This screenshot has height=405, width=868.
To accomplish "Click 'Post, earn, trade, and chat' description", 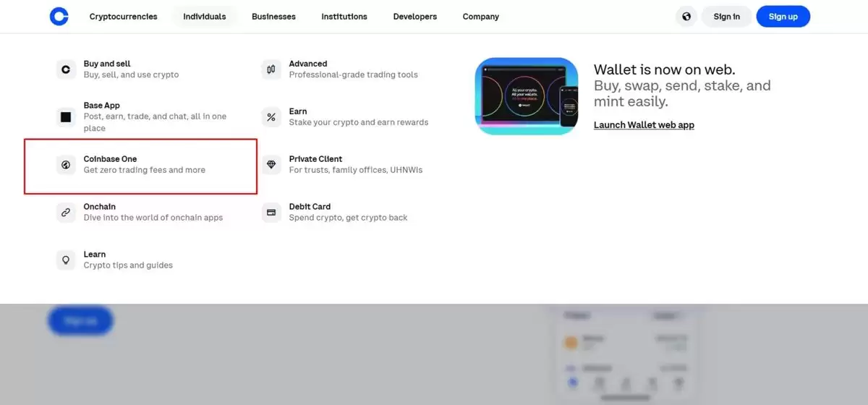I will 155,122.
